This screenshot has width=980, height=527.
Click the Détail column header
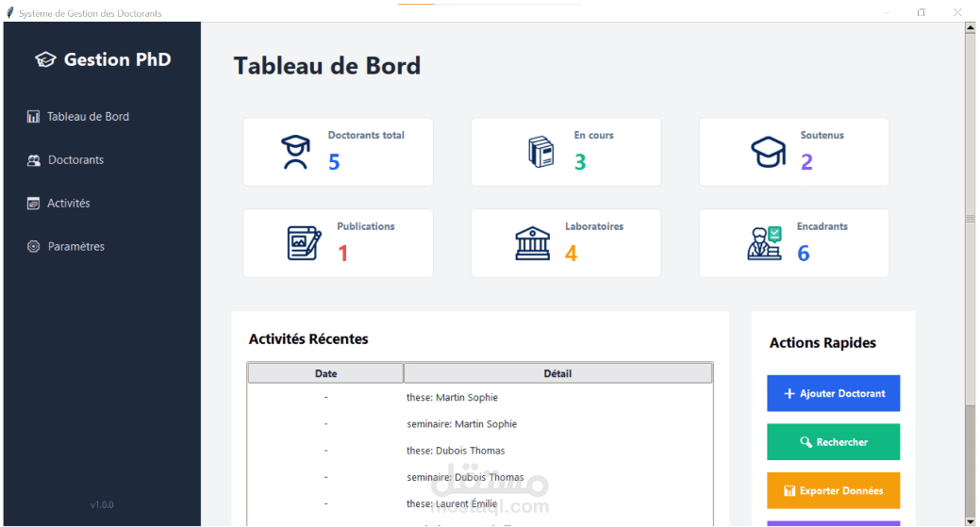pos(557,373)
